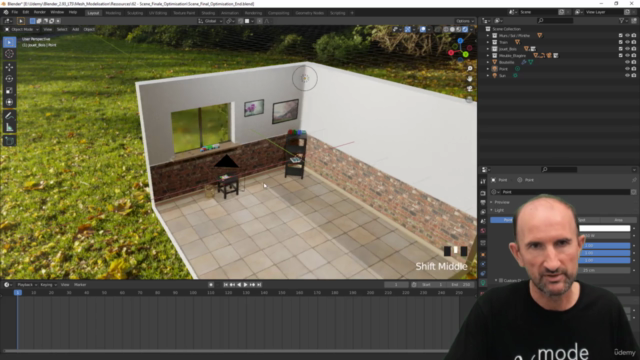This screenshot has height=360, width=640.
Task: Click frame 100 on timeline ruler
Action: pyautogui.click(x=193, y=293)
